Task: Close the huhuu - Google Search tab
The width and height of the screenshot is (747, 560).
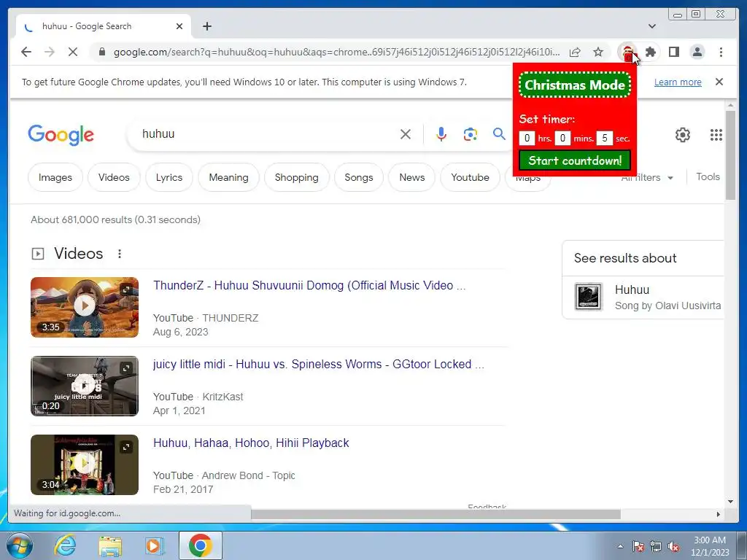Action: point(179,26)
